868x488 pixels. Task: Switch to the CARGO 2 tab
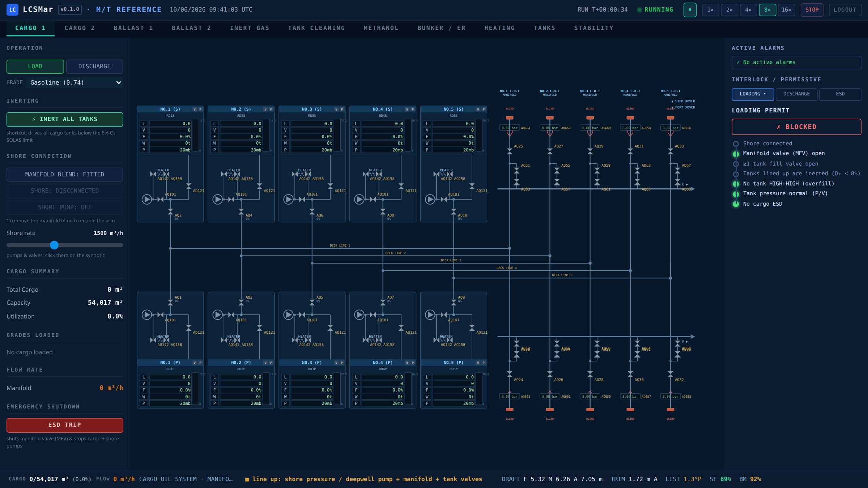(80, 28)
